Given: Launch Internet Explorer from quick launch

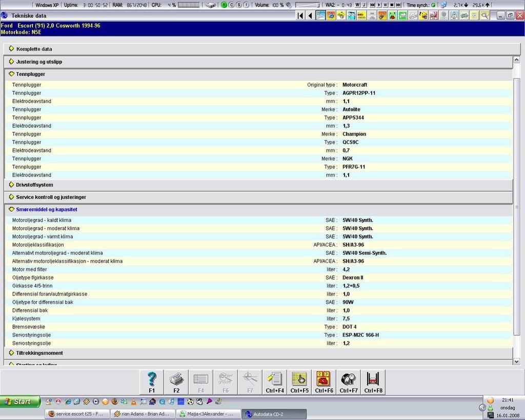Looking at the screenshot, I should pos(68,401).
